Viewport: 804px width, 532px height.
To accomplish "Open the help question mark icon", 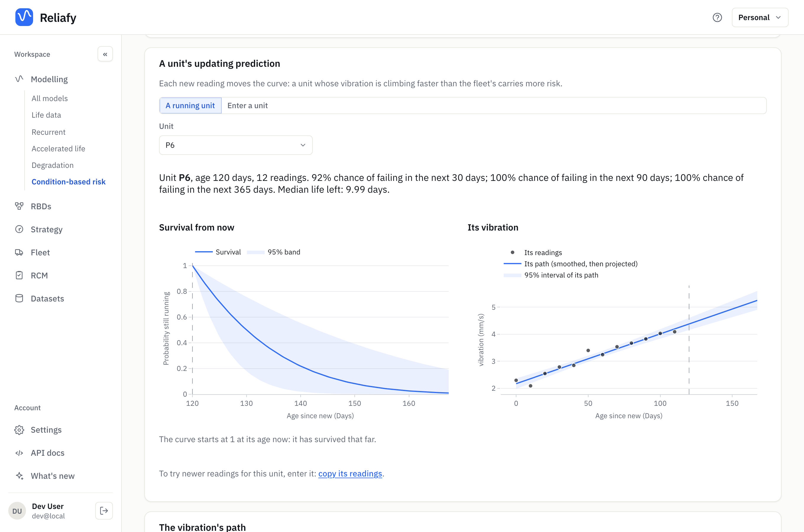I will [717, 17].
